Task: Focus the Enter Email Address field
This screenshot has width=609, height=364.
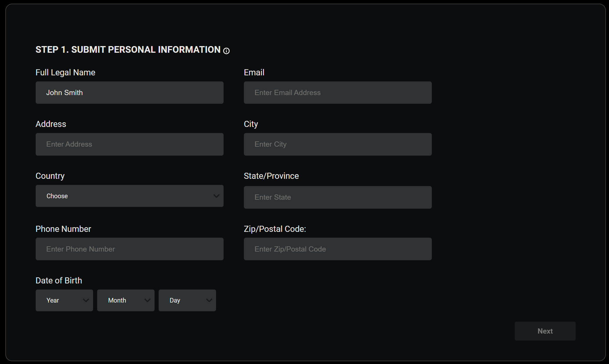Action: [x=338, y=93]
